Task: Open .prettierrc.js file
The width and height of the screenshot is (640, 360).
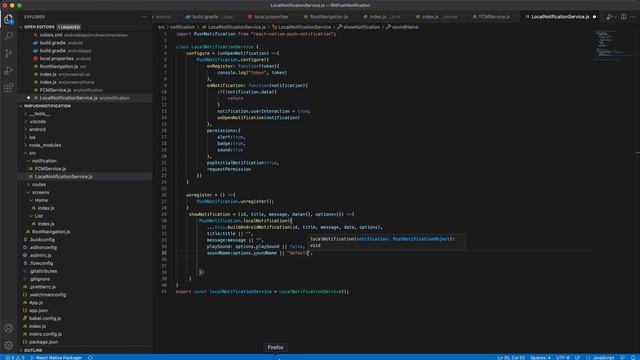Action: tap(42, 287)
